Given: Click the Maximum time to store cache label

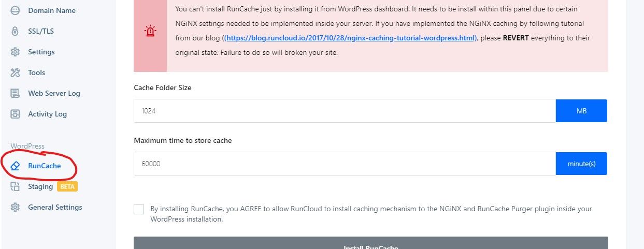Looking at the screenshot, I should [x=183, y=140].
